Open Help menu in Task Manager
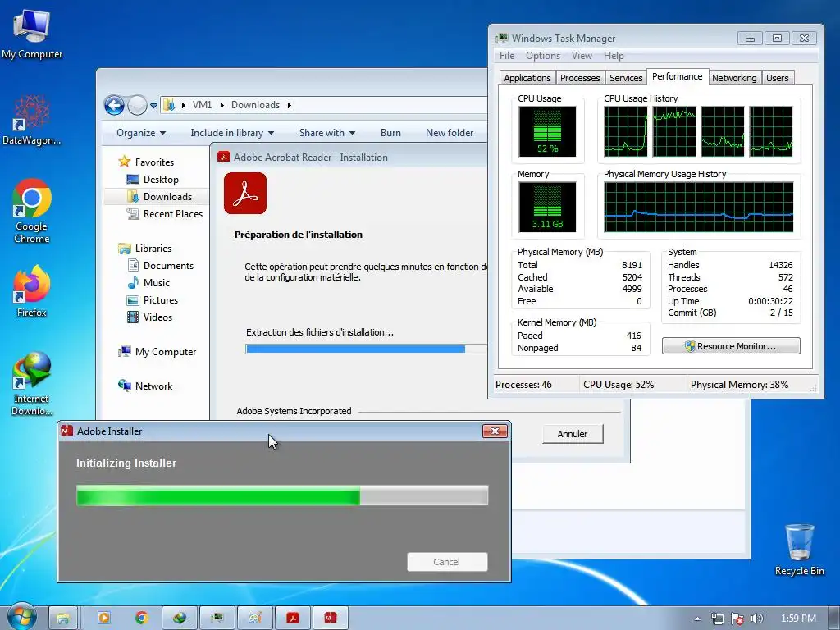840x630 pixels. pyautogui.click(x=614, y=56)
